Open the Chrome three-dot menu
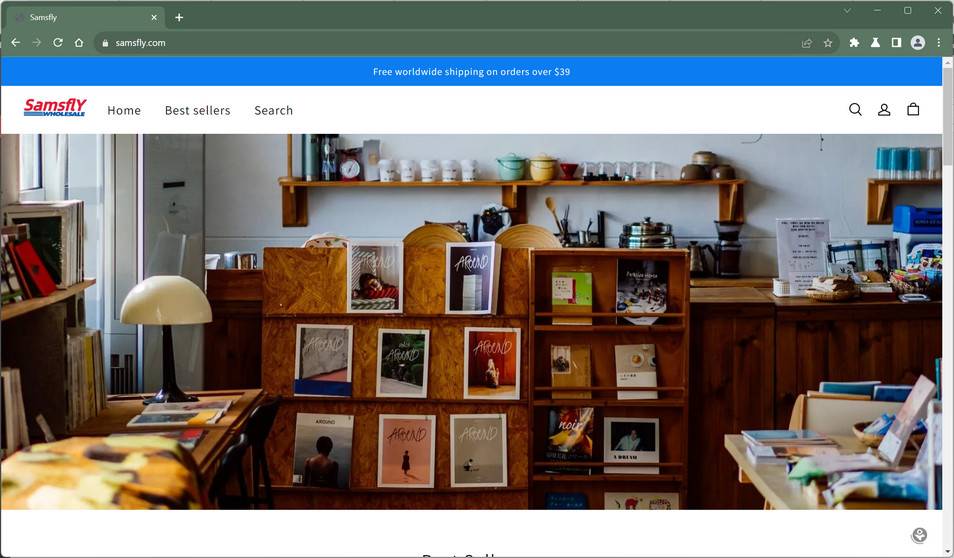The image size is (954, 558). (939, 43)
